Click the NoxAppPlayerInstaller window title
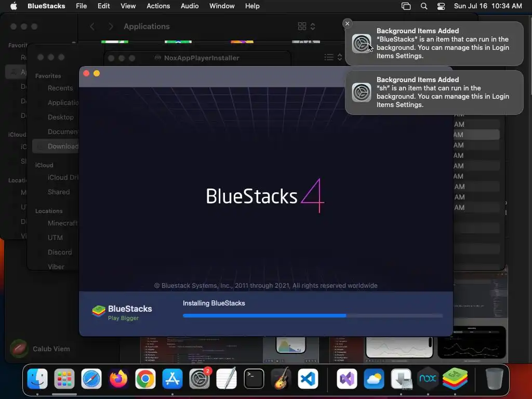The width and height of the screenshot is (532, 399). (x=202, y=58)
